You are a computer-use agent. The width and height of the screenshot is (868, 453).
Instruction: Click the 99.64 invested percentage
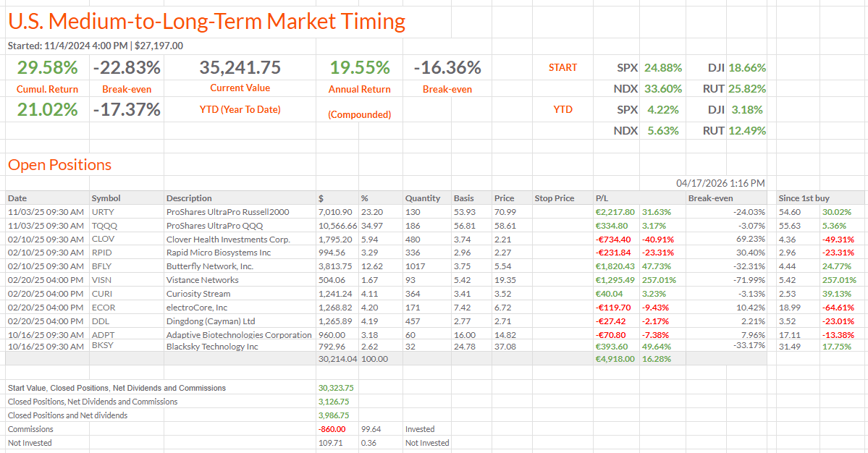point(371,429)
